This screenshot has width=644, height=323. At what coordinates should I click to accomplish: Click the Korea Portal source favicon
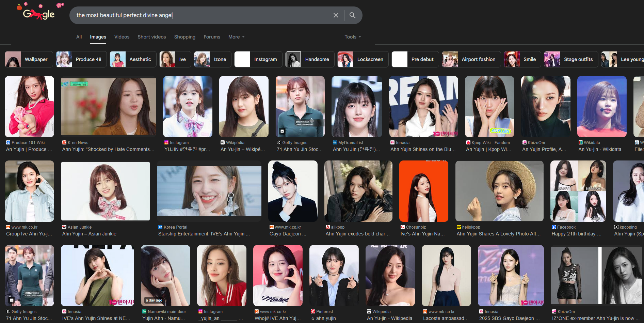pos(160,227)
